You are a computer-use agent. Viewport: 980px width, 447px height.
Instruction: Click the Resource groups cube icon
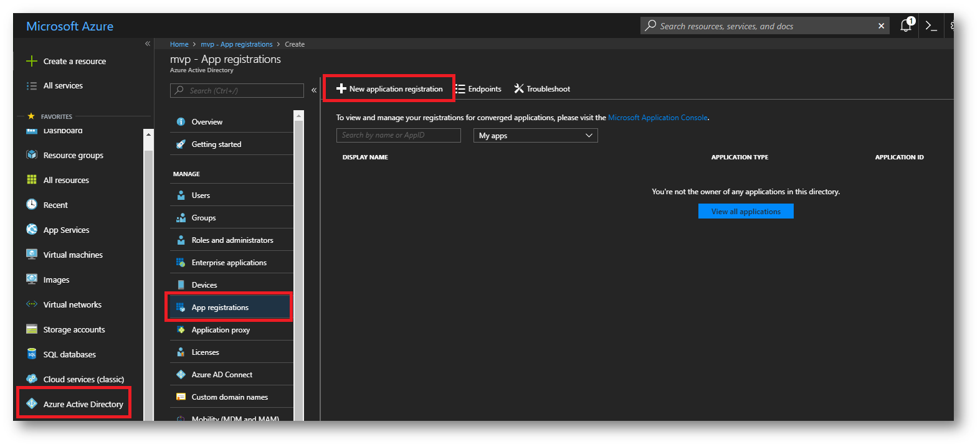pyautogui.click(x=32, y=155)
